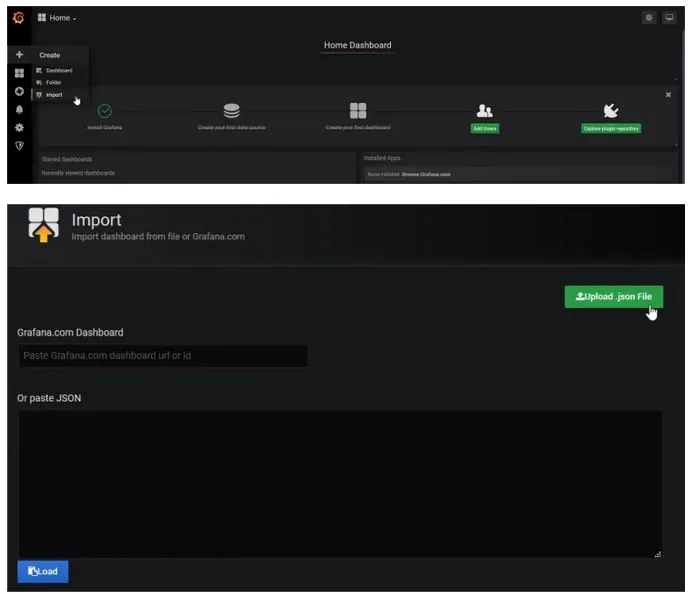
Task: Click the JSON text area resize handle
Action: (658, 554)
